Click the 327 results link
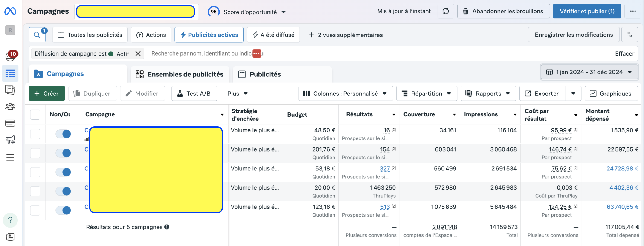644x246 pixels. pyautogui.click(x=385, y=169)
